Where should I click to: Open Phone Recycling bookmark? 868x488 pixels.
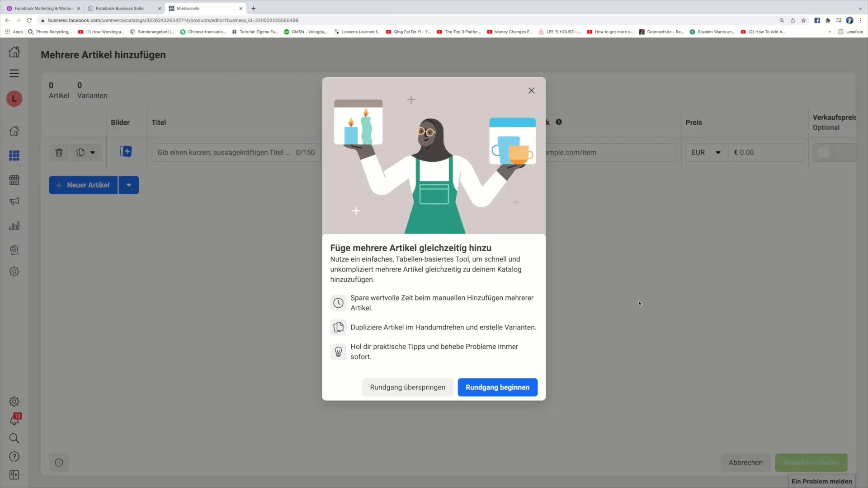click(x=50, y=32)
